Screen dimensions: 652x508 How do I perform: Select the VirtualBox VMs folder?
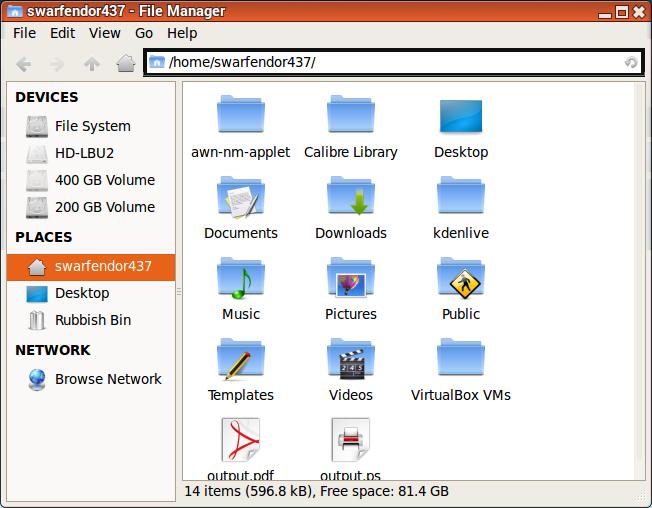(460, 360)
